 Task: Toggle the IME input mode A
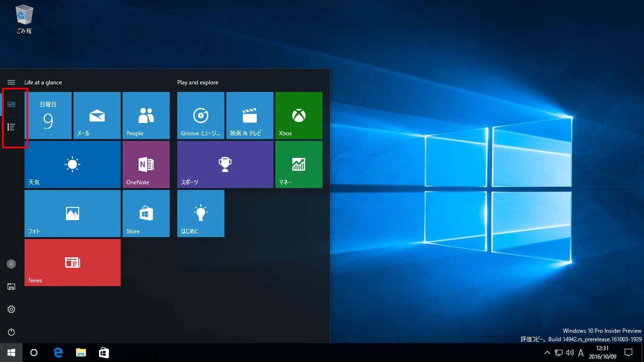pos(581,353)
